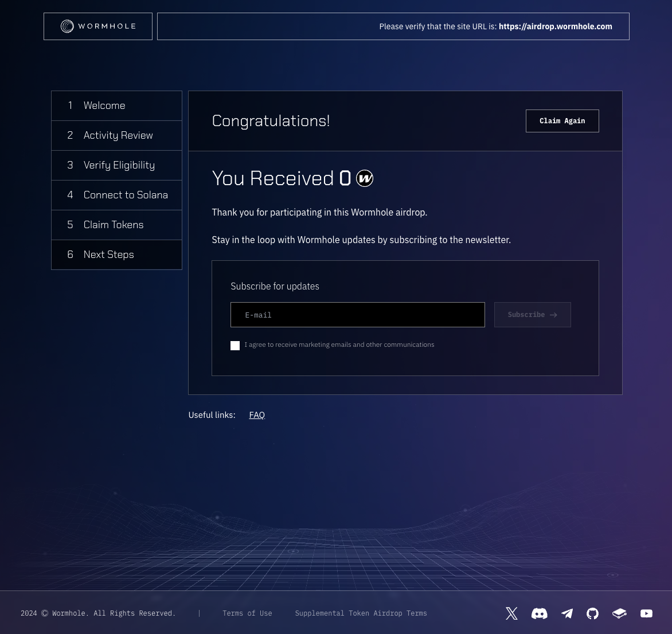
Task: Open the Telegram icon in footer
Action: pyautogui.click(x=567, y=613)
